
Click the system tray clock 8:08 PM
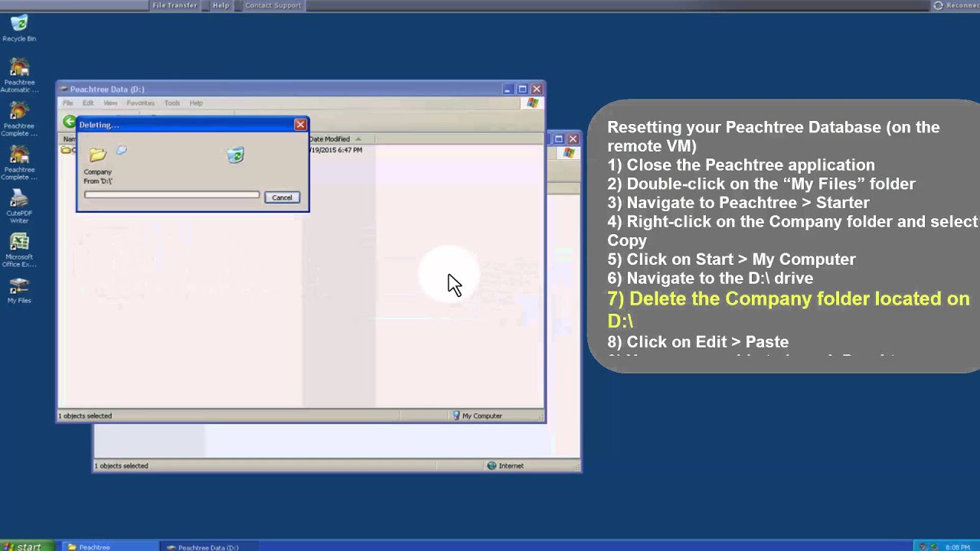[958, 546]
